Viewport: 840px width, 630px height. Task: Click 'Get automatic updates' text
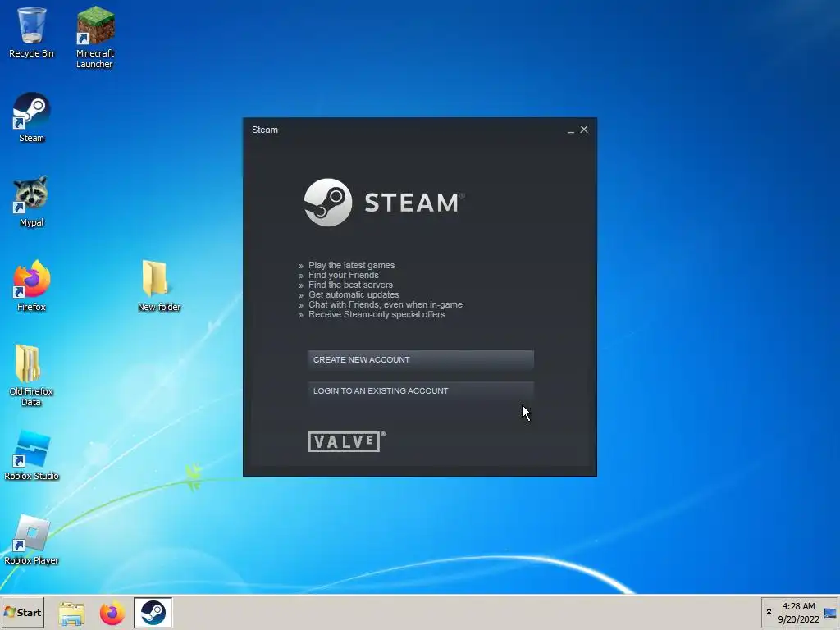click(x=354, y=294)
